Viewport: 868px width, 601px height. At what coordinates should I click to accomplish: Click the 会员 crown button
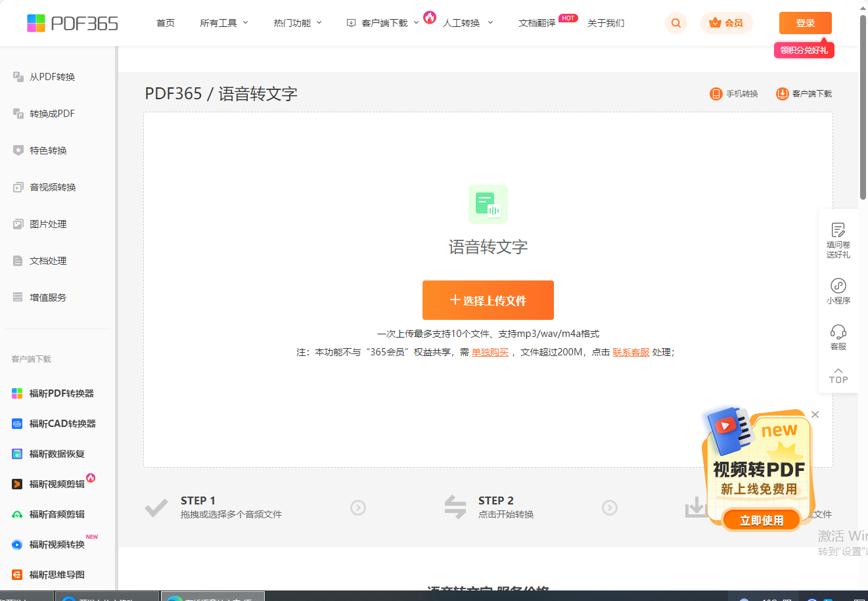pyautogui.click(x=726, y=23)
